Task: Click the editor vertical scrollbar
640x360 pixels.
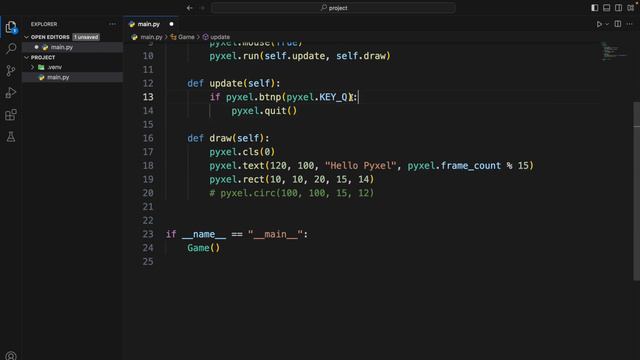Action: click(636, 191)
